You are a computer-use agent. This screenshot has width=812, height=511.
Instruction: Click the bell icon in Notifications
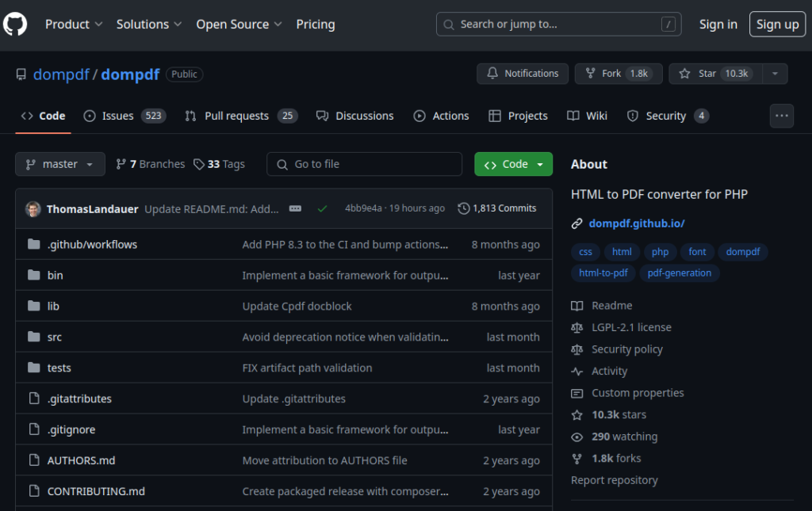point(492,74)
